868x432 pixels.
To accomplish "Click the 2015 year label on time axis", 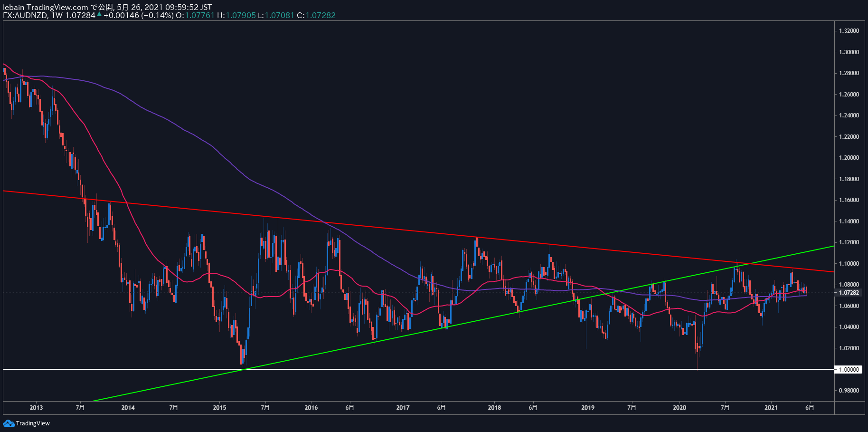I will 219,407.
